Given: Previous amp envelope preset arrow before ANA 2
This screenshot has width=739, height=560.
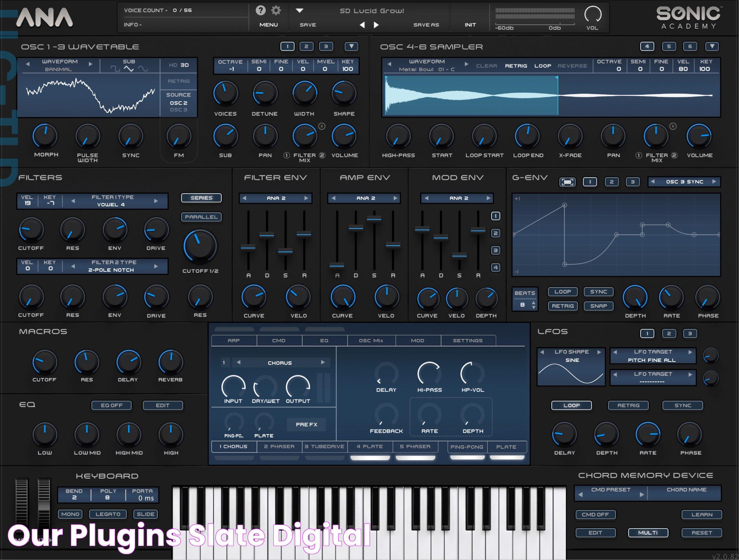Looking at the screenshot, I should pyautogui.click(x=333, y=198).
